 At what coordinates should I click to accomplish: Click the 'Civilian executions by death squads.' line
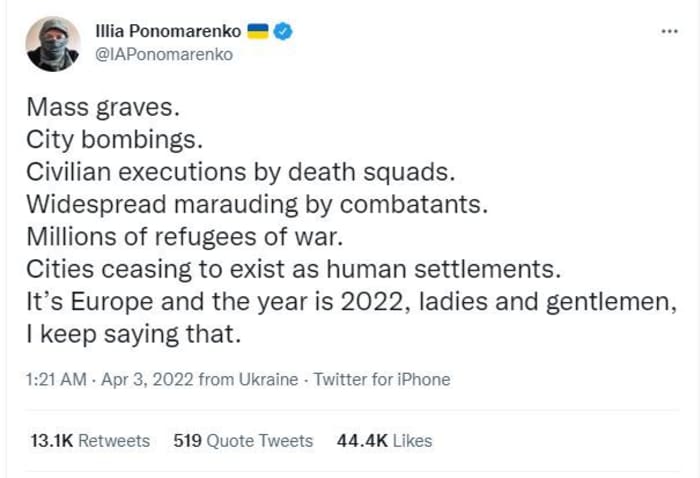click(x=241, y=172)
